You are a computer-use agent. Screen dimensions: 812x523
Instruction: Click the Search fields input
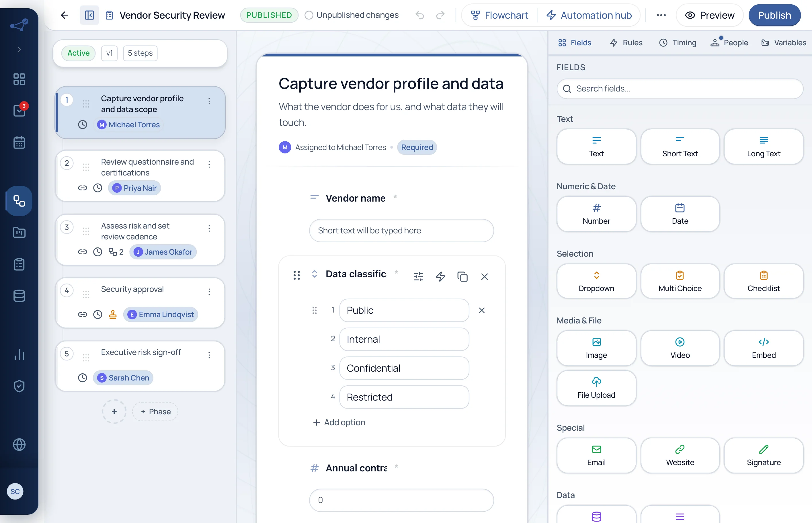point(680,89)
